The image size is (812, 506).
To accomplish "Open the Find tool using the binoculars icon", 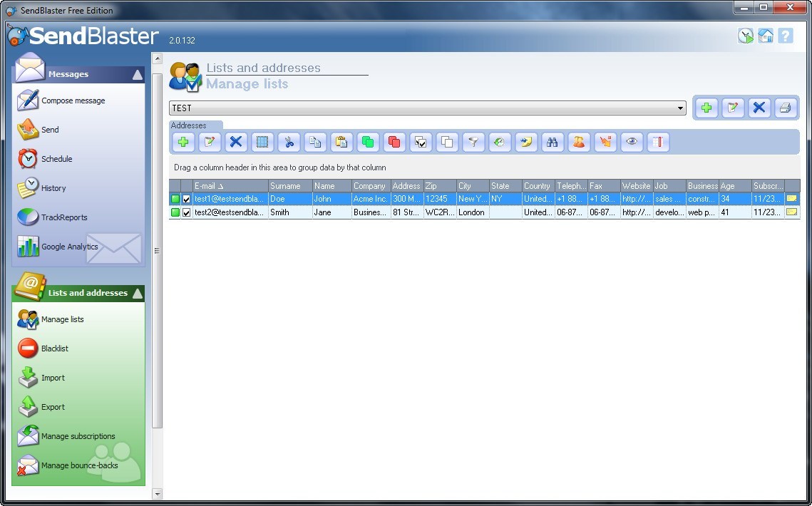I will pyautogui.click(x=553, y=142).
